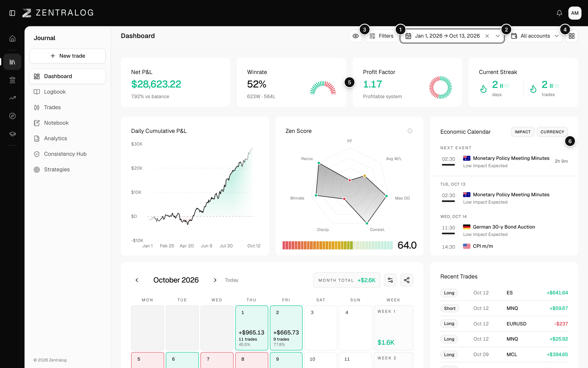Toggle IMPACT filter in Economic Calendar

click(x=523, y=132)
